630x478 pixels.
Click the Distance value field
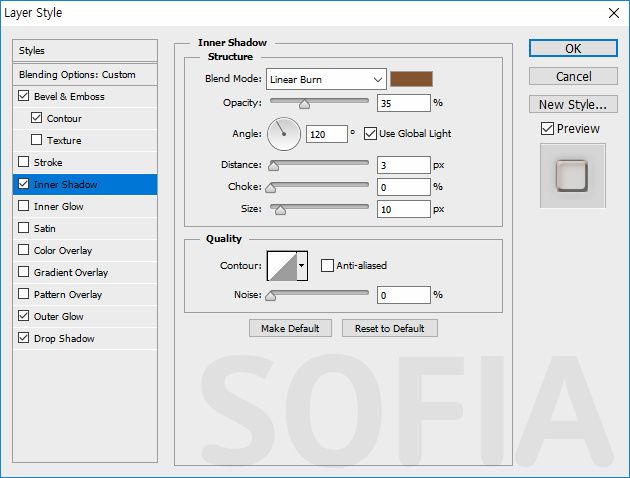coord(404,165)
